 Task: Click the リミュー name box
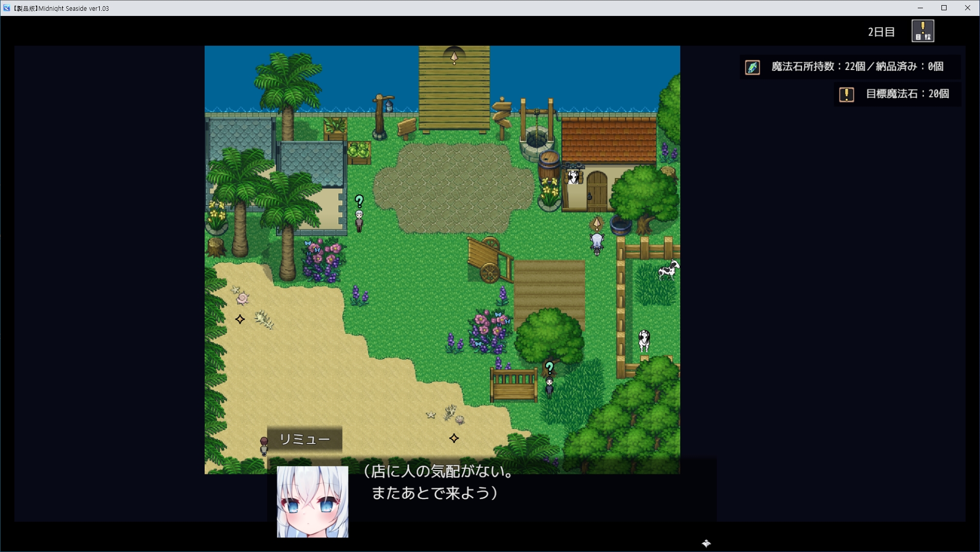(304, 439)
